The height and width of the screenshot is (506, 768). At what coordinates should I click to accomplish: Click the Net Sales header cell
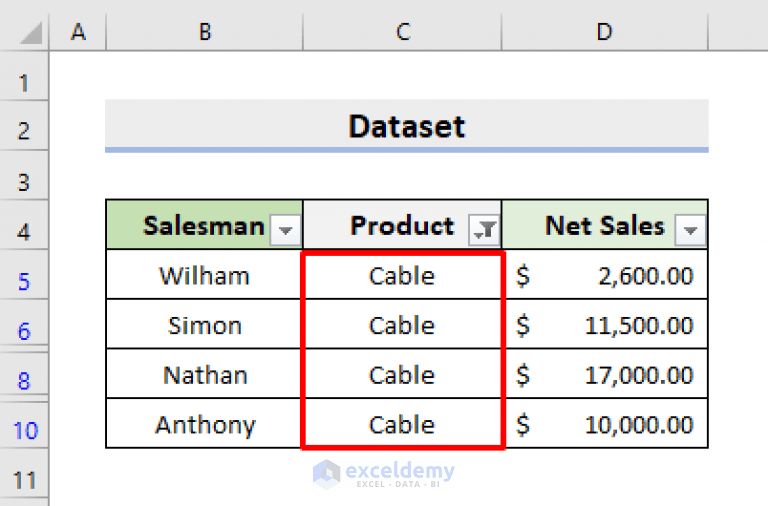pos(605,225)
